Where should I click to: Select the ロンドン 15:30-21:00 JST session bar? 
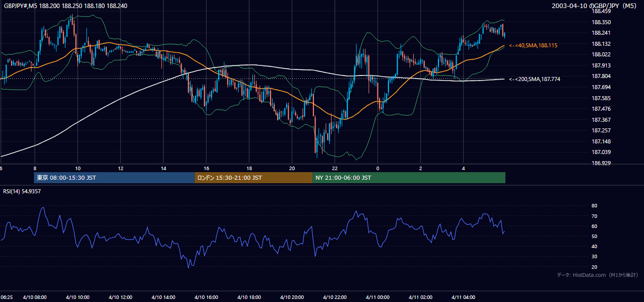click(253, 178)
